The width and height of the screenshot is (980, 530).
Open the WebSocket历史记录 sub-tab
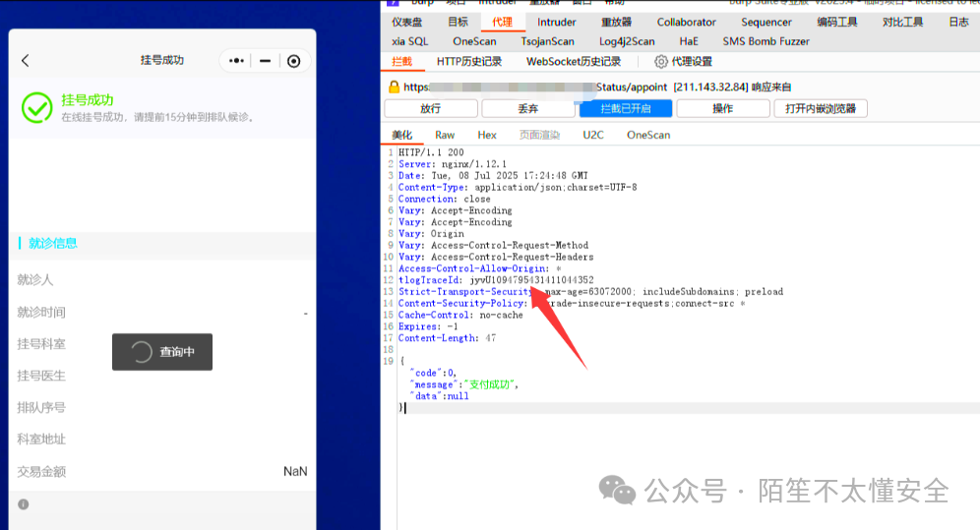click(573, 61)
